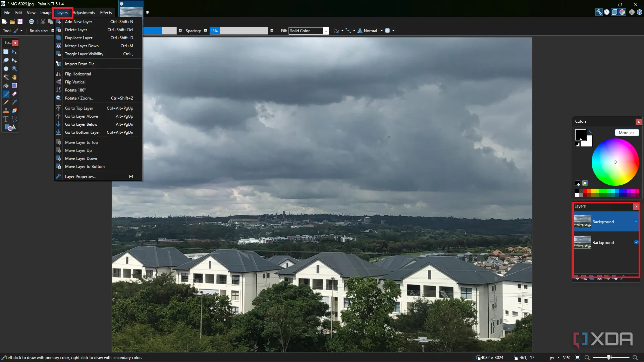Click the primary black color swatch
The image size is (644, 362).
point(580,134)
